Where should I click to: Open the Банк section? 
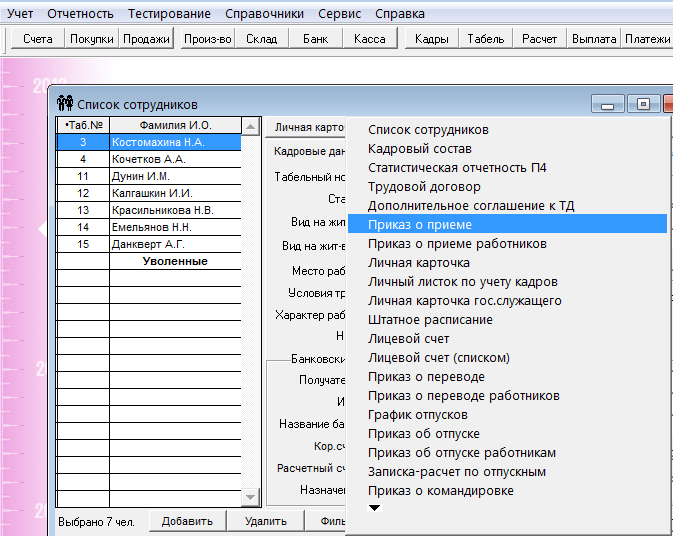tap(315, 39)
